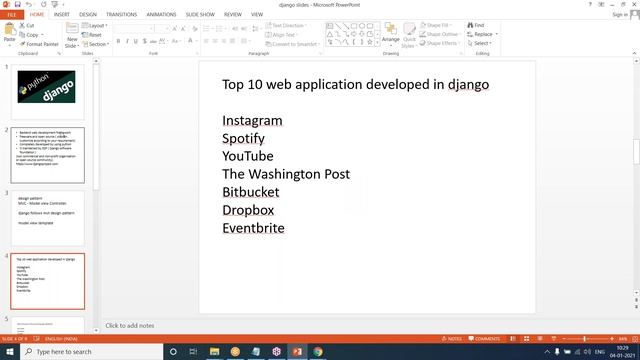Activate Format Painter
Viewport: 640px width, 360px height.
39,44
